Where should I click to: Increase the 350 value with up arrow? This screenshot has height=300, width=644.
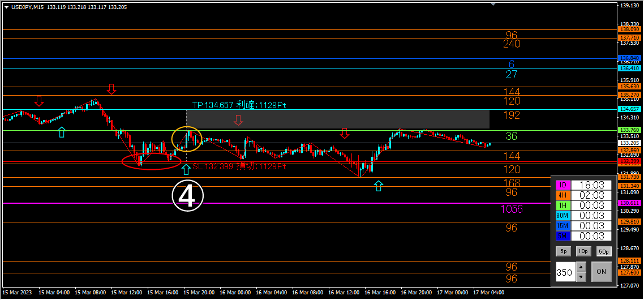[581, 267]
